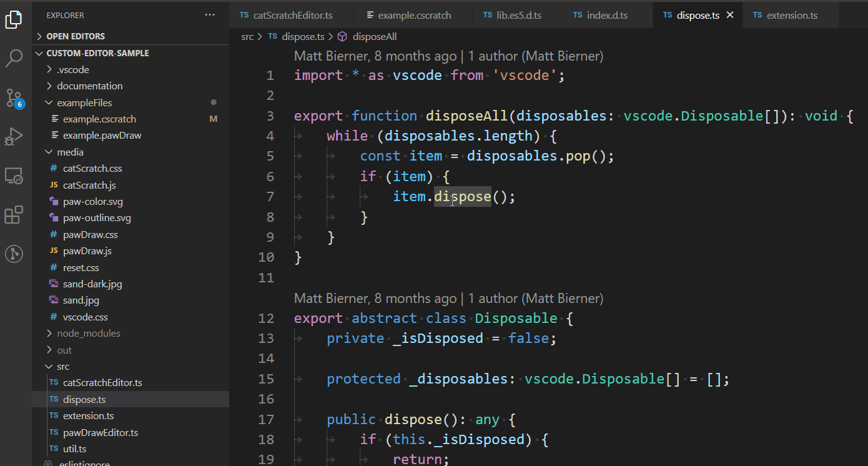Click the TS icon on the catScratchEditor.ts tab
The height and width of the screenshot is (466, 868).
point(244,15)
